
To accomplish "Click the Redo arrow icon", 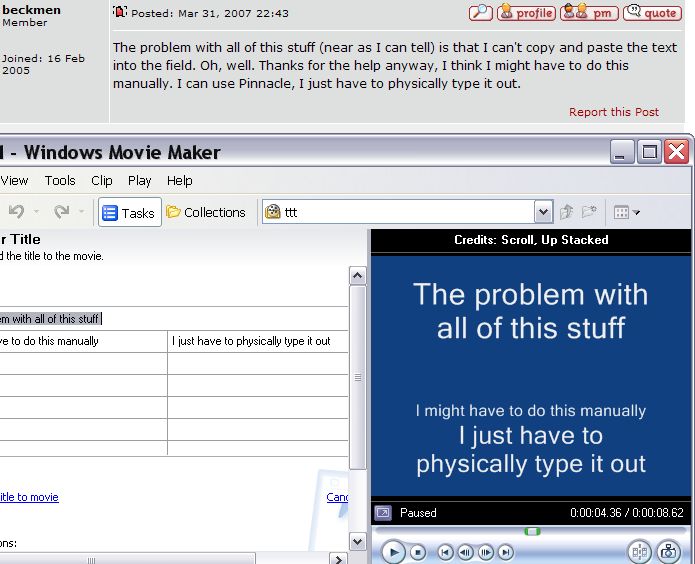I will click(62, 212).
